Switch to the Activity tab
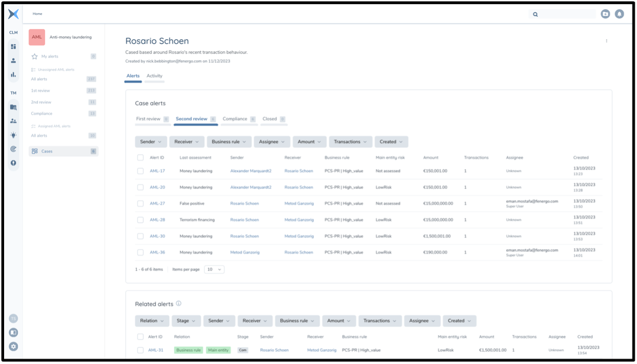Viewport: 637px width, 364px height. pos(154,76)
